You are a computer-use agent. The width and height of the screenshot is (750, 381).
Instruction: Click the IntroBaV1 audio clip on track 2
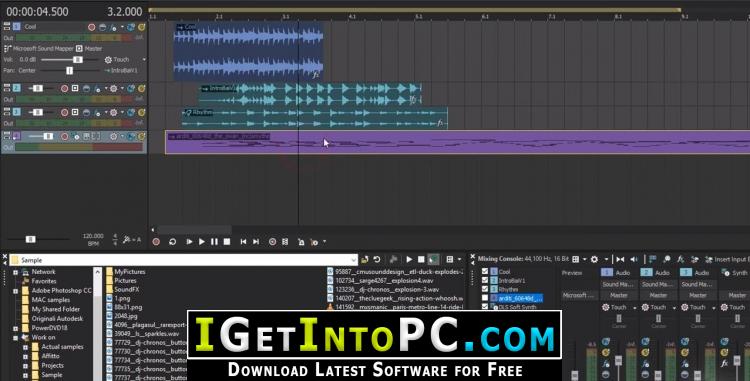pyautogui.click(x=310, y=94)
